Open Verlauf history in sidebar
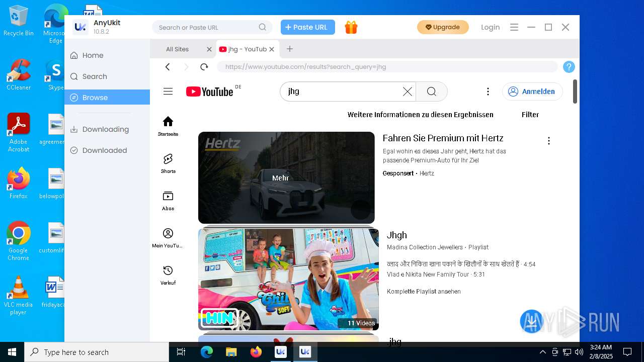Image resolution: width=644 pixels, height=362 pixels. tap(168, 275)
